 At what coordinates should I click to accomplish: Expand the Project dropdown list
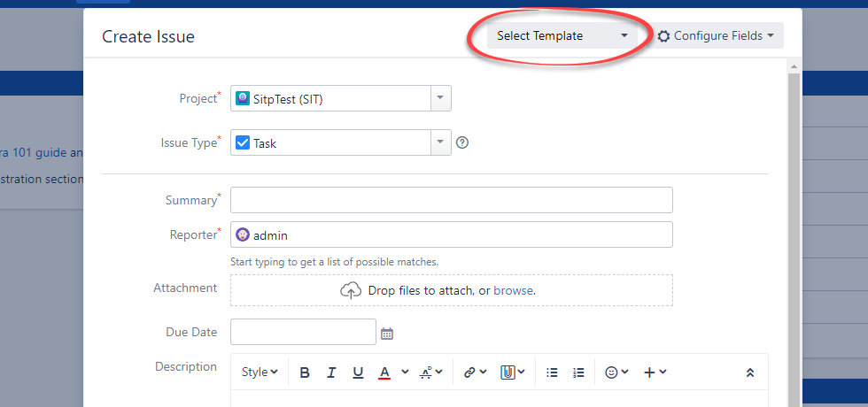pyautogui.click(x=440, y=98)
